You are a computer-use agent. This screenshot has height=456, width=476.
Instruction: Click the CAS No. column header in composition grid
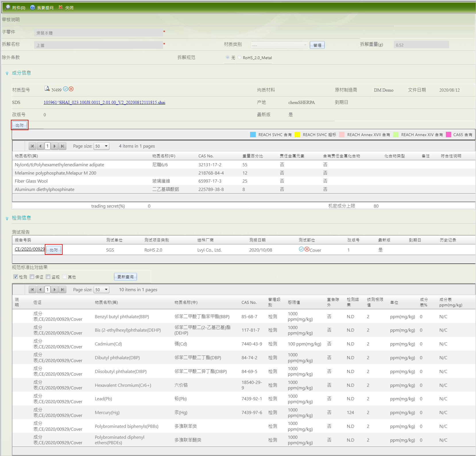[206, 156]
